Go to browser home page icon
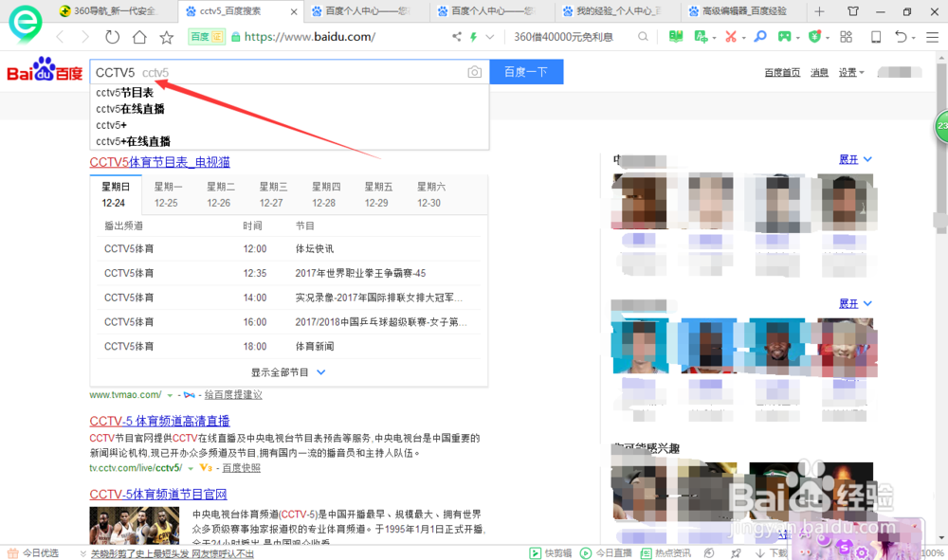 [139, 37]
